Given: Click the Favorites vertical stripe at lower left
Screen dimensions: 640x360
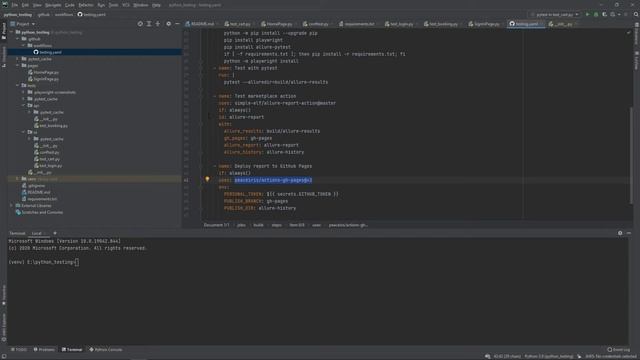Looking at the screenshot, I should 4,295.
